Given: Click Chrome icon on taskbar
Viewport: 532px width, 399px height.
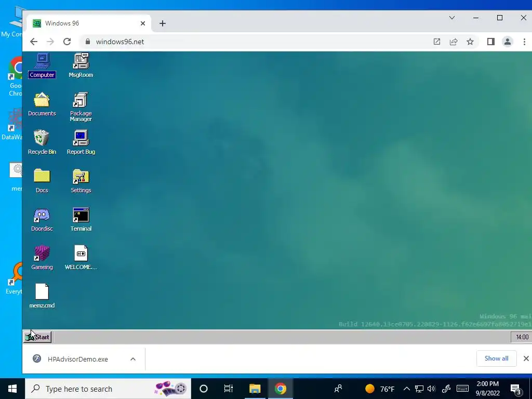Looking at the screenshot, I should coord(281,389).
